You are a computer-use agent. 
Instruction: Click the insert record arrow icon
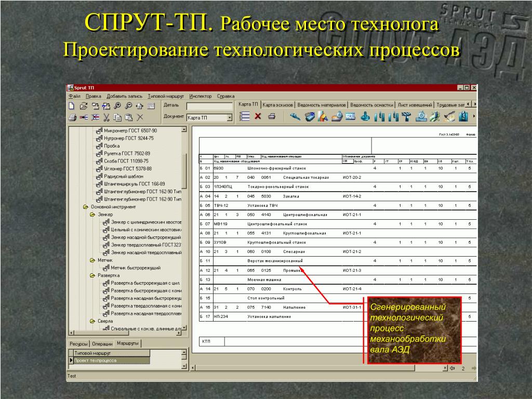coord(84,117)
